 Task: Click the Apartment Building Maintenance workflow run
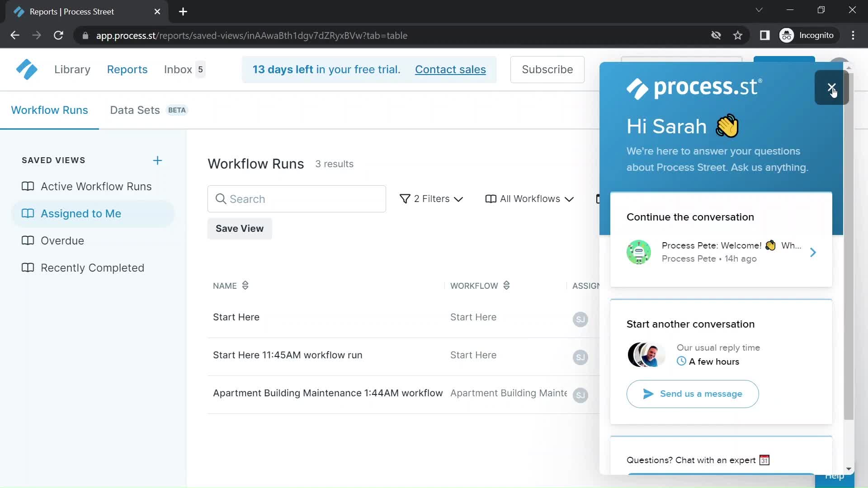pyautogui.click(x=328, y=393)
